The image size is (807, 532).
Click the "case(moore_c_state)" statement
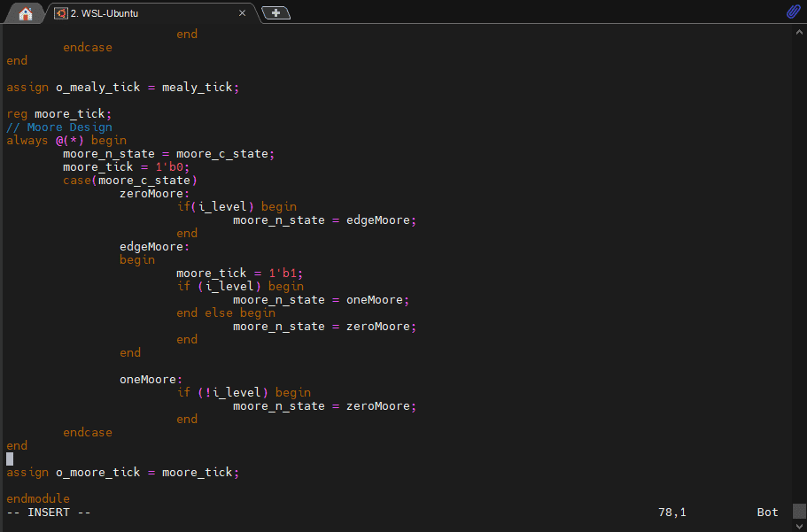[130, 181]
